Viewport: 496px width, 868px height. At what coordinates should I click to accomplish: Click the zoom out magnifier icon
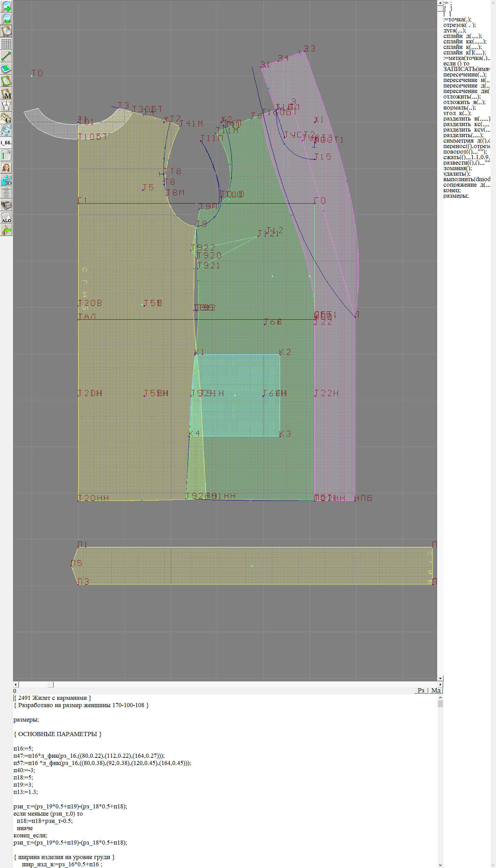(x=6, y=19)
